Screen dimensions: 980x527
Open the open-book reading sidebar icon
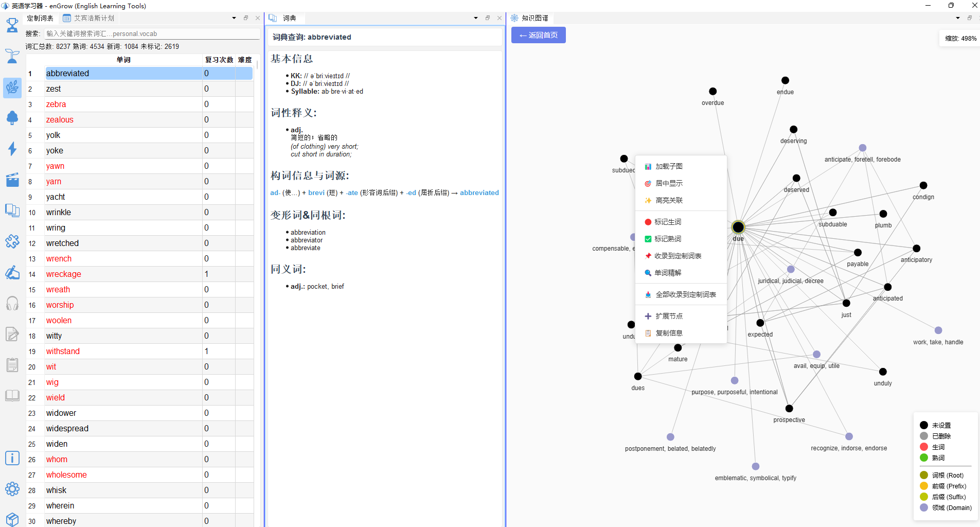[12, 395]
